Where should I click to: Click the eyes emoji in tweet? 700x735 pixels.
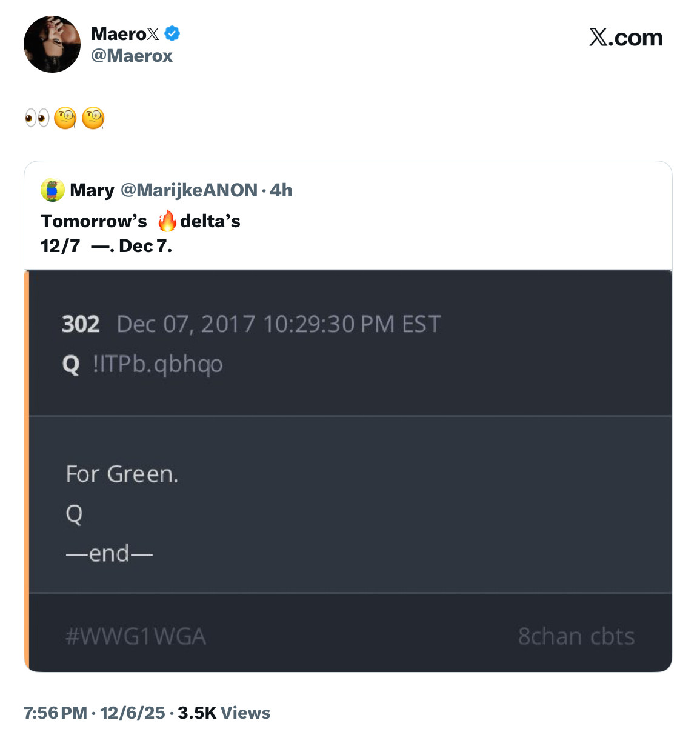(37, 118)
